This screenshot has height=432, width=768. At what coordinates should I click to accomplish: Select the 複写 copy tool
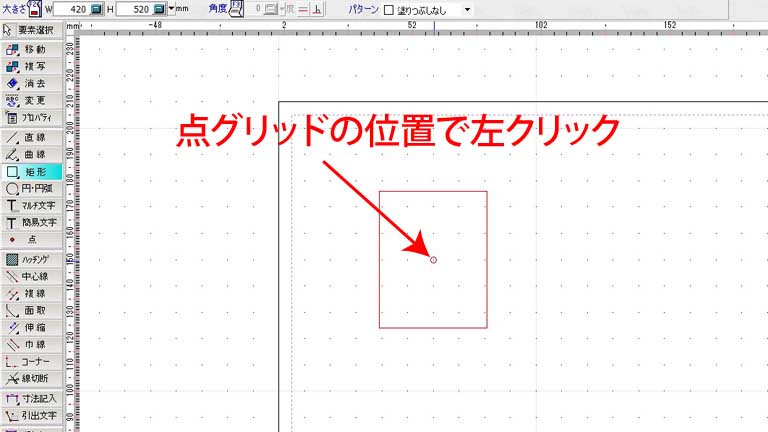coord(32,67)
